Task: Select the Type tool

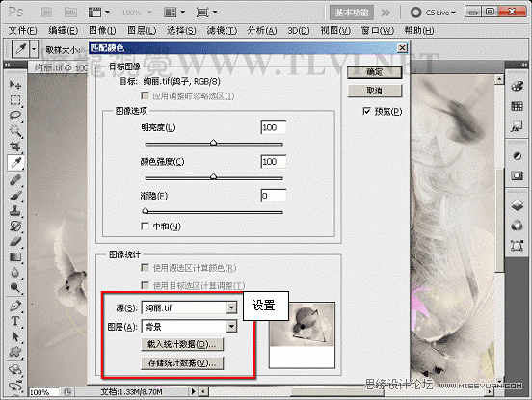Action: point(15,321)
